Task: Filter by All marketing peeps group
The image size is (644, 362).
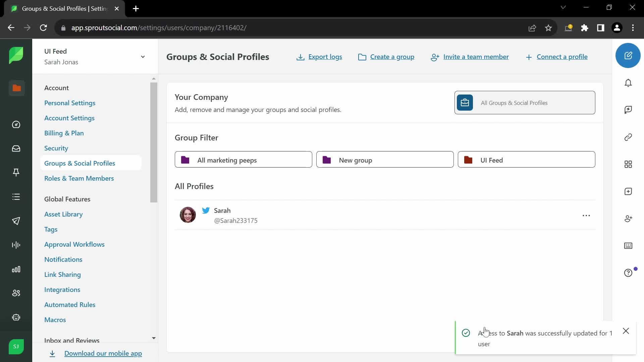Action: tap(243, 160)
